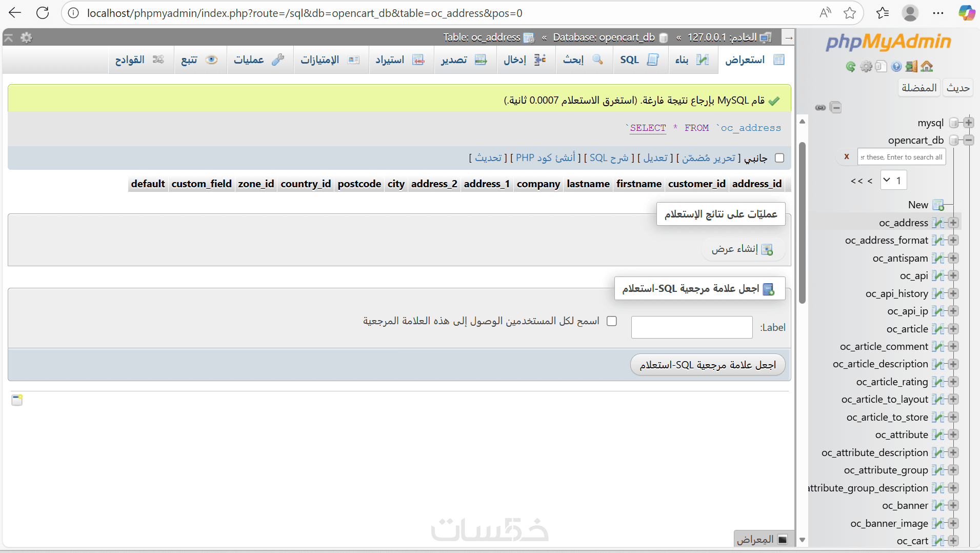Viewport: 980px width, 553px height.
Task: Click the bookmark Label input field
Action: tap(692, 327)
